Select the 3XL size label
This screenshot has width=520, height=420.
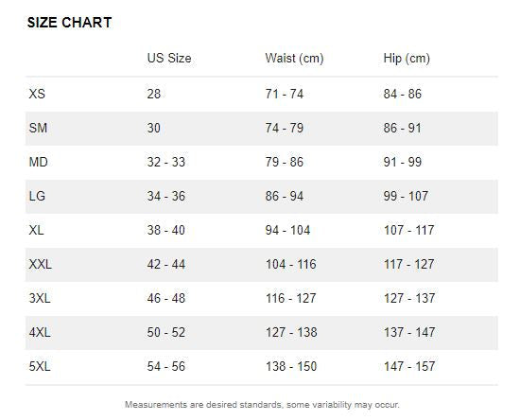(x=40, y=298)
